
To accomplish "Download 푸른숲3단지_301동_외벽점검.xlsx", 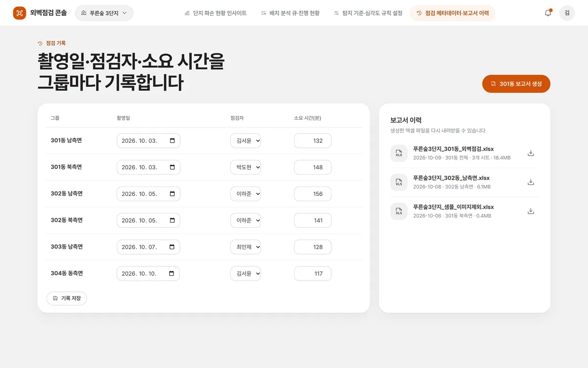I will pos(530,153).
